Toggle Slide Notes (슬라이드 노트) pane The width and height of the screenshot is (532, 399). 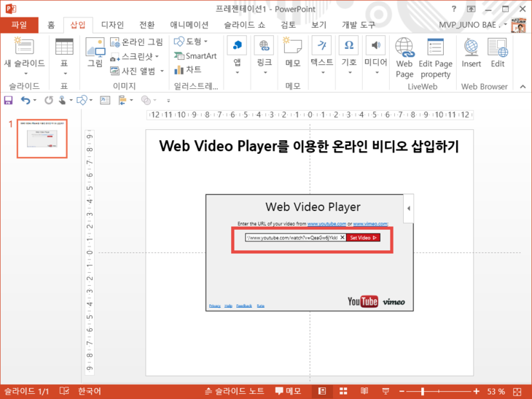234,391
